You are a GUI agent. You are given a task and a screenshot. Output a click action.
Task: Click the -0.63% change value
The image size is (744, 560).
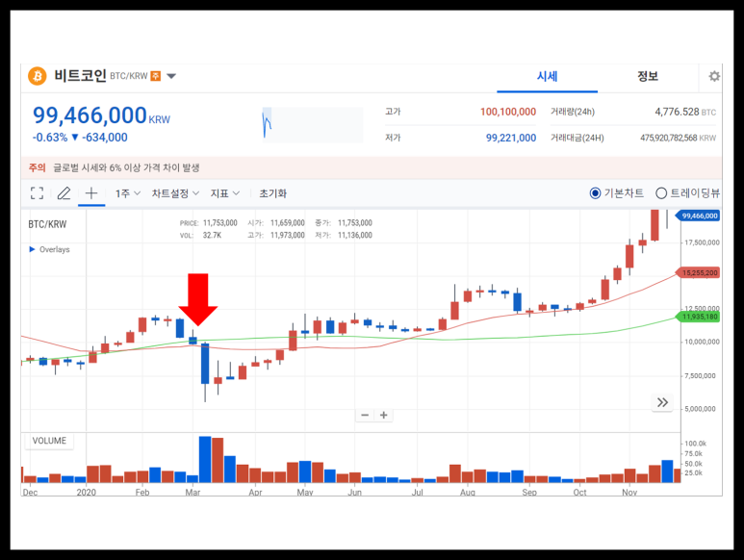[x=50, y=138]
